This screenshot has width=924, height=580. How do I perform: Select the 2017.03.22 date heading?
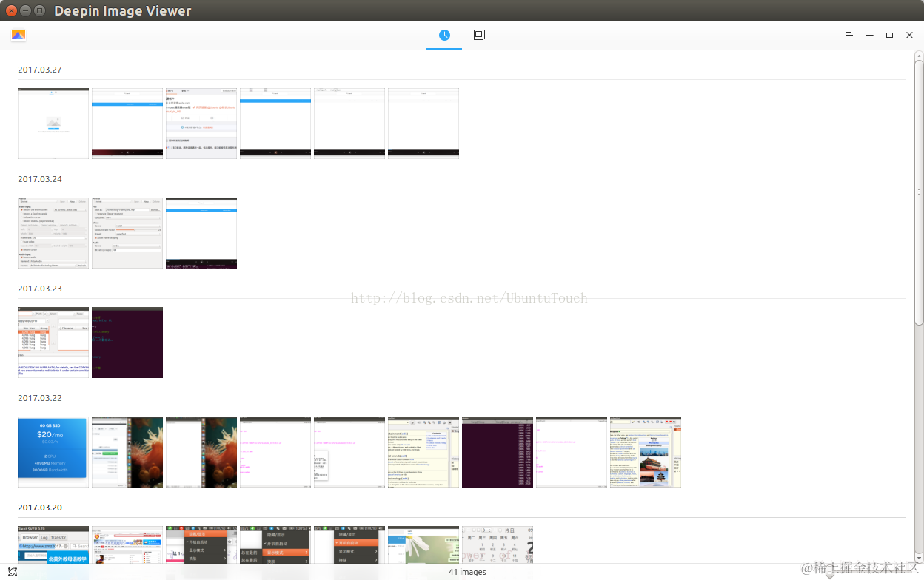click(x=40, y=398)
